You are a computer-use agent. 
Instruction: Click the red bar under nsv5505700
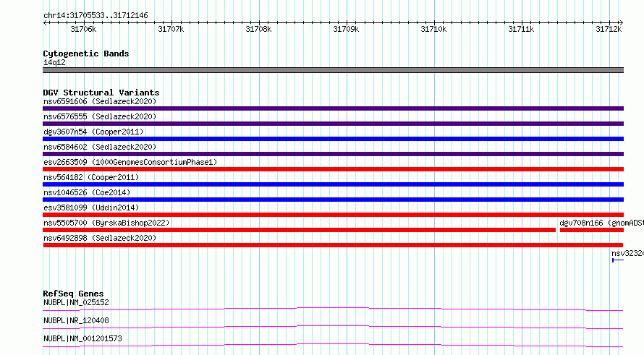tap(299, 230)
